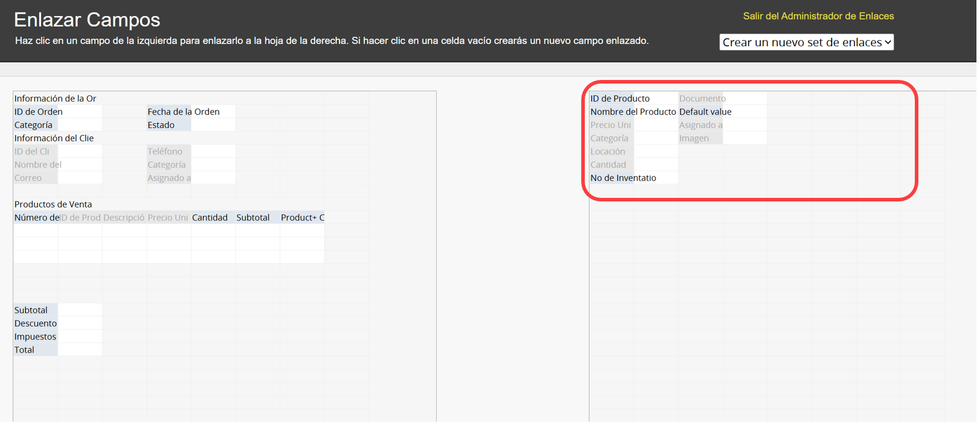Viewport: 980px width, 426px height.
Task: Select the 'Número de' column header
Action: point(36,217)
